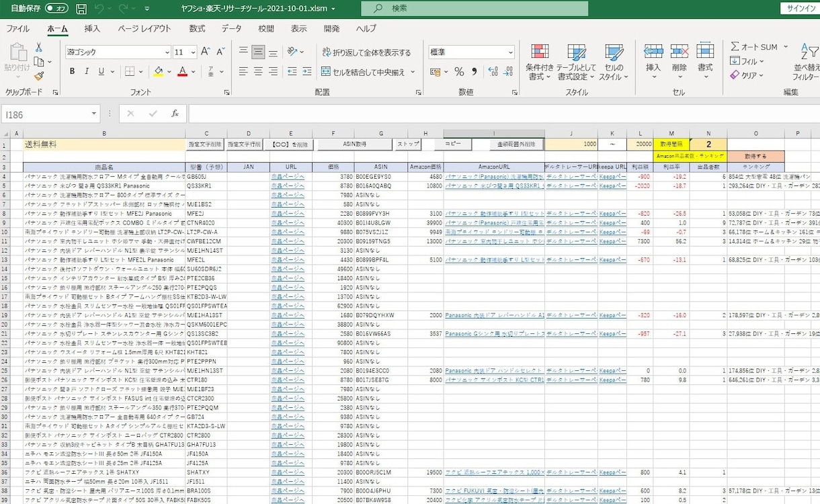The width and height of the screenshot is (820, 504).
Task: Click the 金額範囲外削除 button
Action: (516, 144)
